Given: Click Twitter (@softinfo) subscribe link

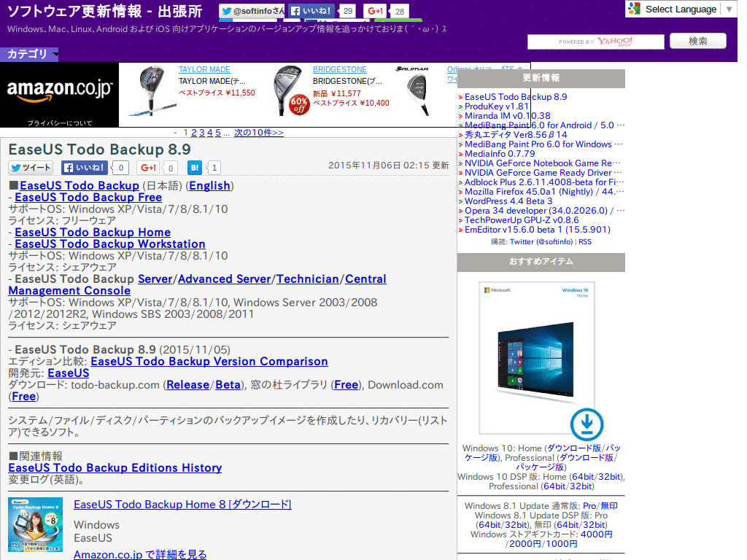Looking at the screenshot, I should coord(541,242).
